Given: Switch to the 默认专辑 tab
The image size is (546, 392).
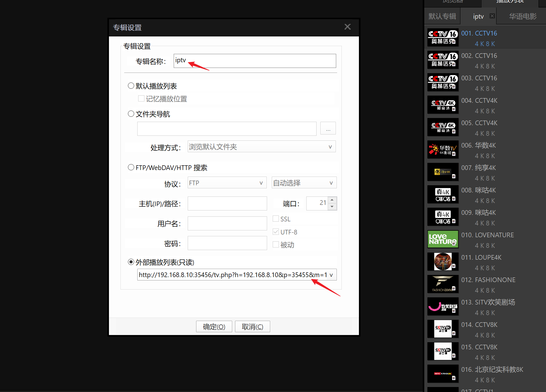Looking at the screenshot, I should coord(442,16).
